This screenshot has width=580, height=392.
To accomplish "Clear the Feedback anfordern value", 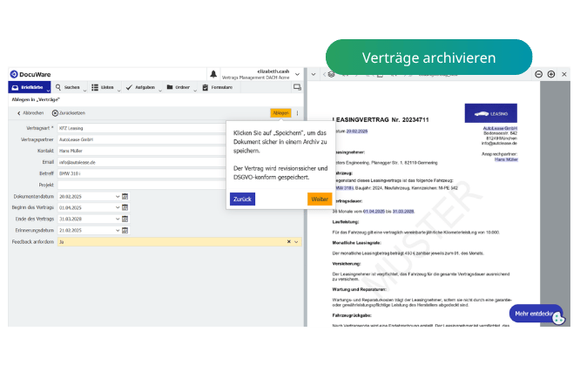I will point(289,241).
